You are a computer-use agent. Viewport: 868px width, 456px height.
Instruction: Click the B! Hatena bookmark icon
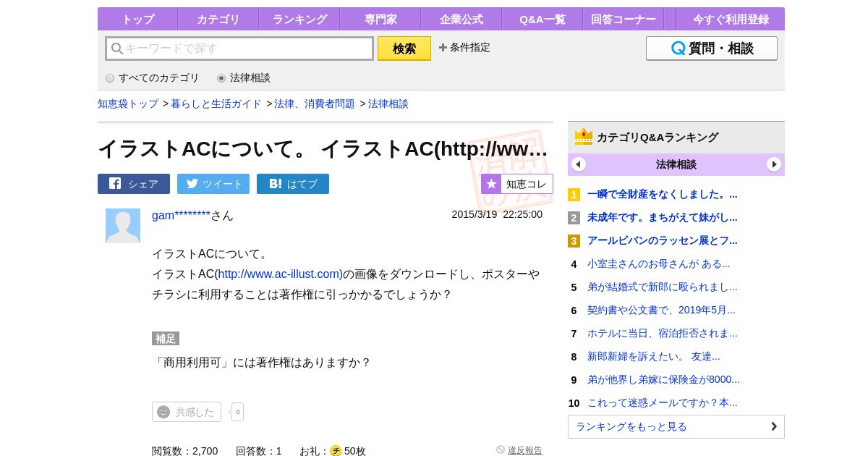(x=276, y=184)
